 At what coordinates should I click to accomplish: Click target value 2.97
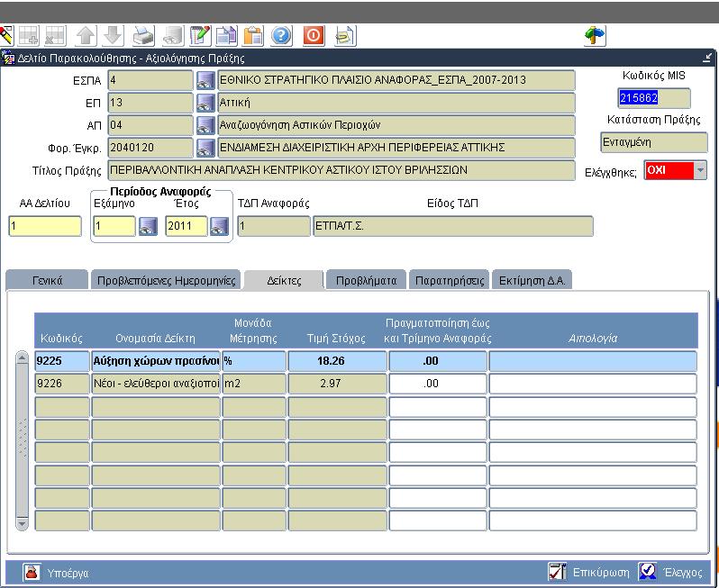coord(337,384)
